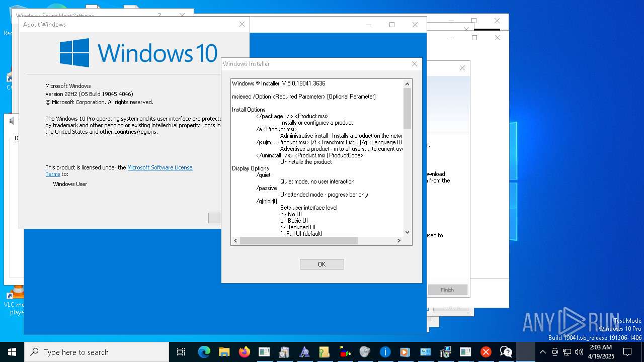
Task: Open the volume tray icon
Action: click(x=579, y=352)
